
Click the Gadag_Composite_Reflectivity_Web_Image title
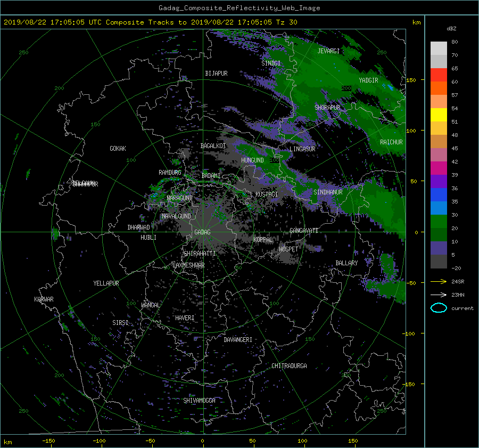coord(239,8)
